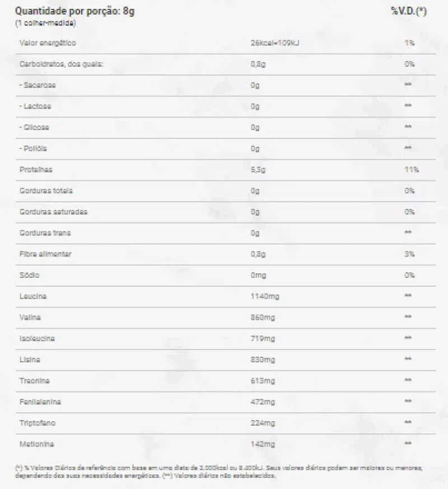The image size is (448, 489).
Task: Select the Leucina 1140mg value
Action: [x=265, y=296]
